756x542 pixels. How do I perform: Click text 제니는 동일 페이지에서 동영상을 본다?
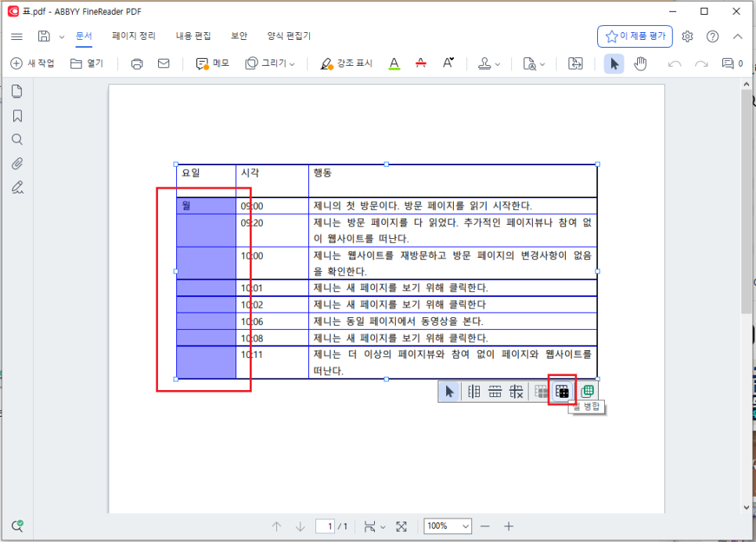click(x=398, y=321)
